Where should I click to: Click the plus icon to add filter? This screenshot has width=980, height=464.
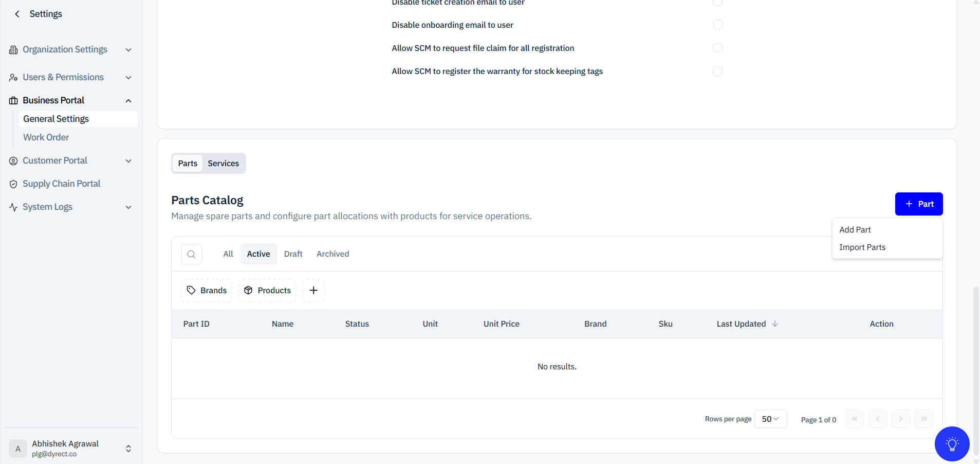tap(313, 291)
